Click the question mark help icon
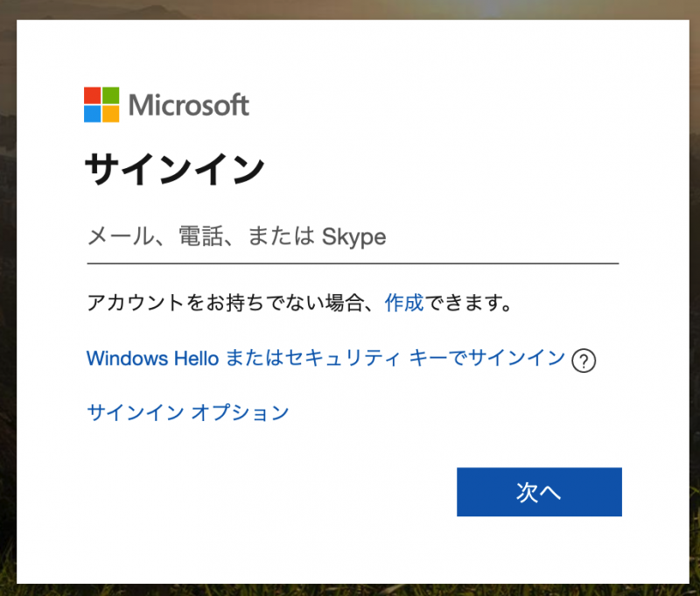700x596 pixels. point(584,361)
